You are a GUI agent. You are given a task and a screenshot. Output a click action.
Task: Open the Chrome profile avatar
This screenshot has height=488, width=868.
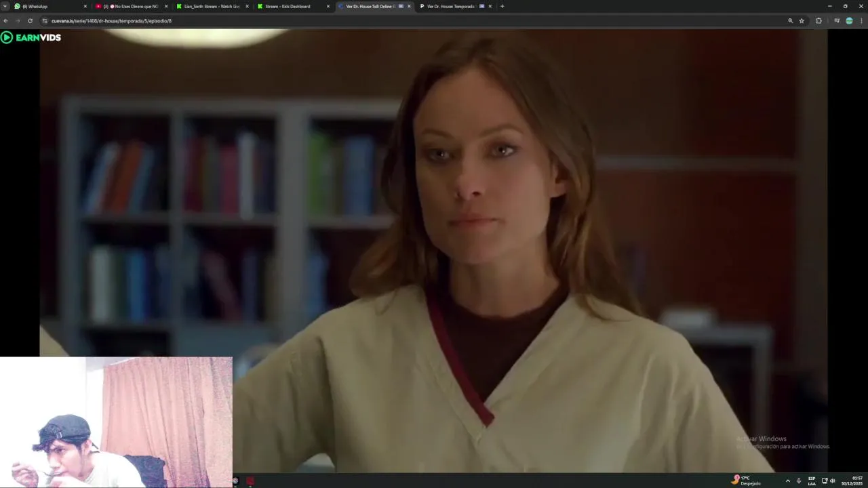[849, 21]
